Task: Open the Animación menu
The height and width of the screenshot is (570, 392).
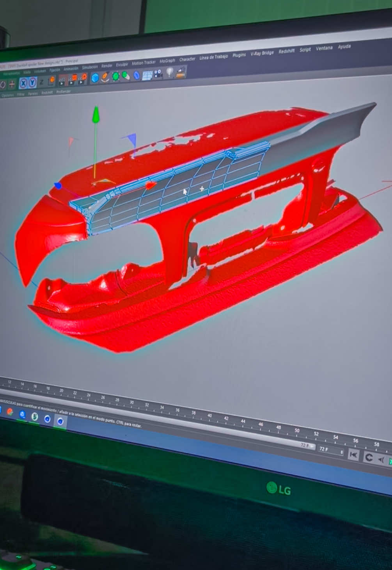Action: [x=71, y=68]
